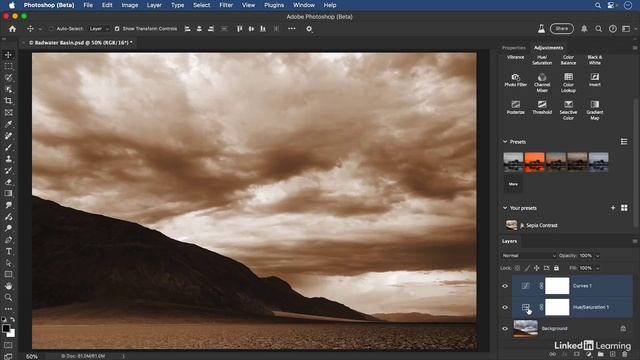640x360 pixels.
Task: Add a Selective Color adjustment
Action: pyautogui.click(x=568, y=110)
